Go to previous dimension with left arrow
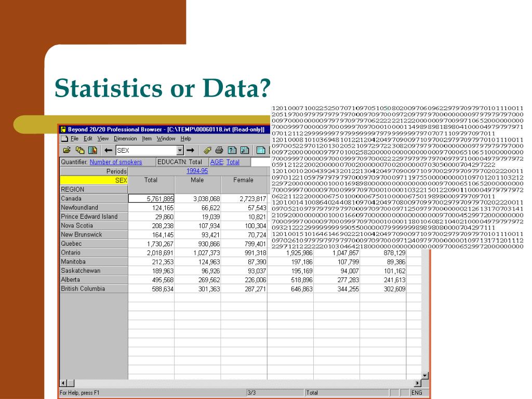 click(108, 150)
